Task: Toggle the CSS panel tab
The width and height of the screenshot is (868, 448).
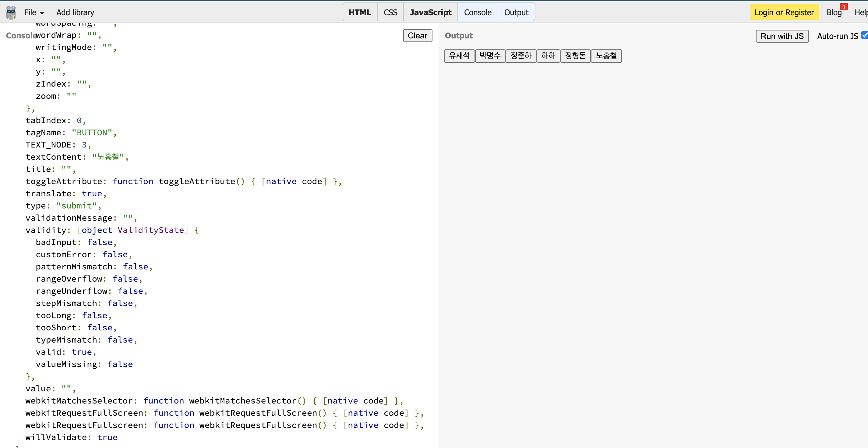Action: pyautogui.click(x=390, y=12)
